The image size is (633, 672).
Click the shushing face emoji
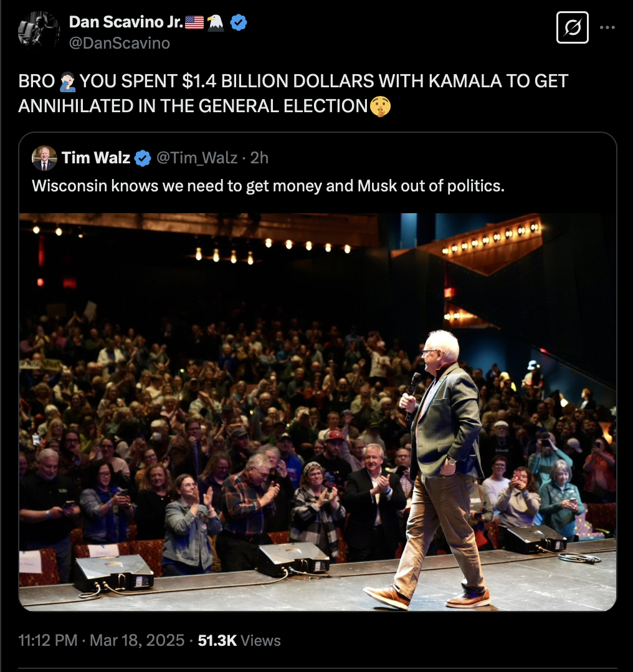[x=380, y=106]
